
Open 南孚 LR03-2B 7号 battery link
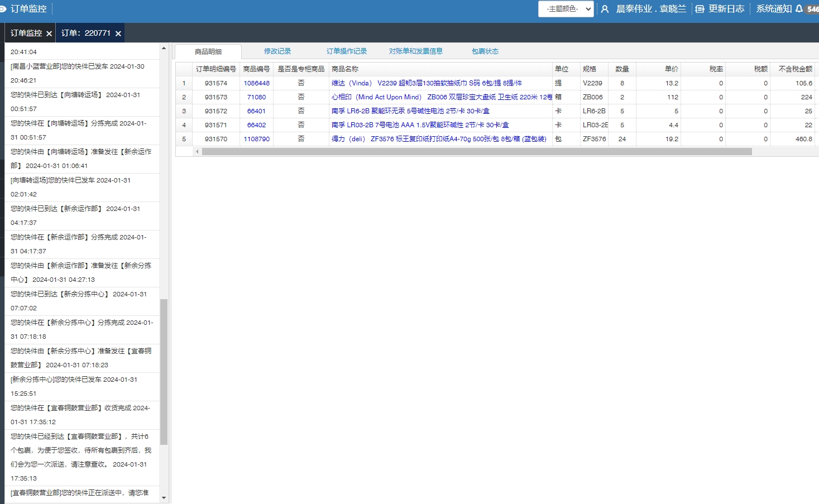point(420,125)
